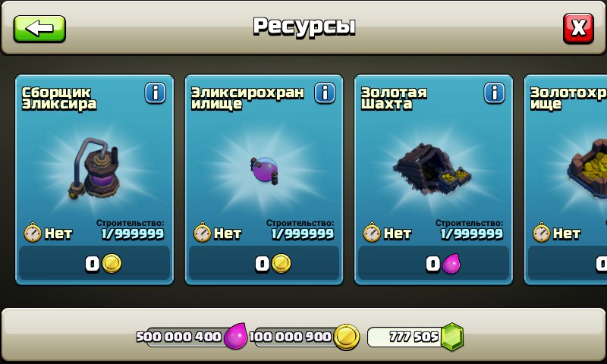Select the 100 000 900 gold bar
607x364 pixels.
[x=304, y=337]
